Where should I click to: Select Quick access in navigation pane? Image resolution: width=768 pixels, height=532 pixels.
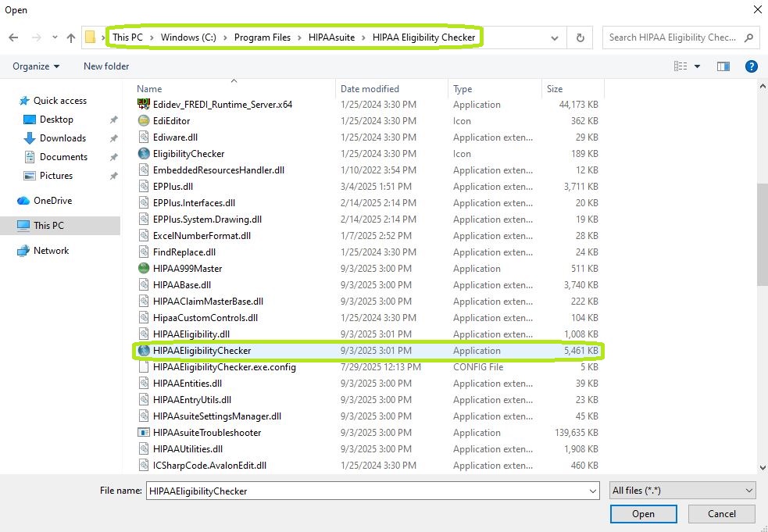(59, 101)
